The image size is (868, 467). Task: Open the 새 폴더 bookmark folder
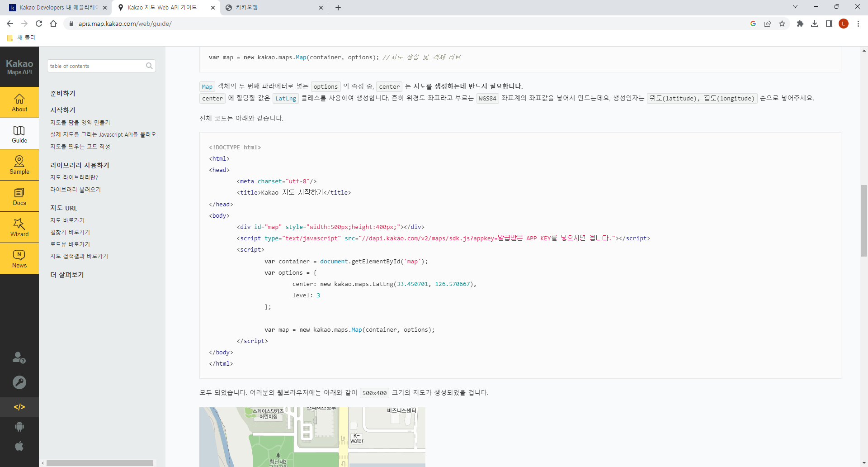(x=21, y=38)
